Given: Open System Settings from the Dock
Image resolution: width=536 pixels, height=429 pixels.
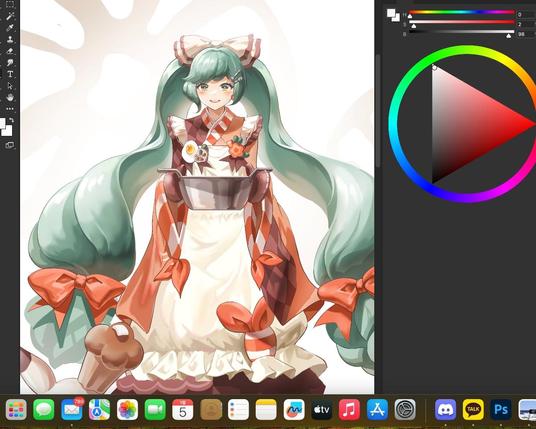Looking at the screenshot, I should (405, 410).
